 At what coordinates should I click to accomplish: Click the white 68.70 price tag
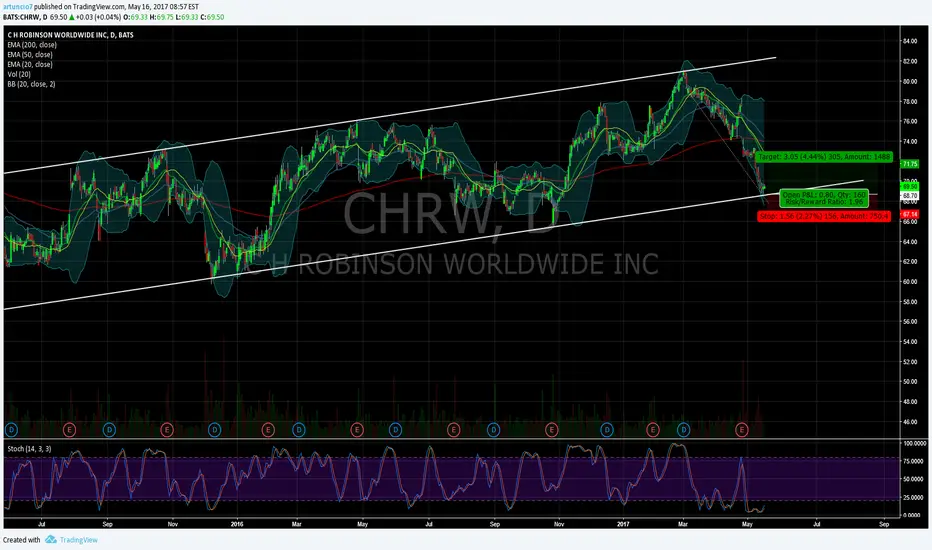910,195
